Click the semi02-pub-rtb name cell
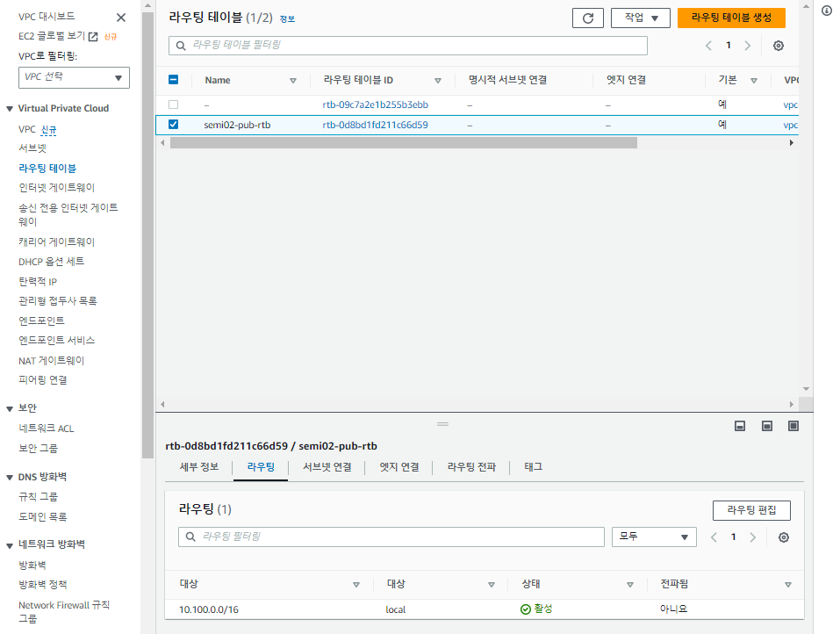 pyautogui.click(x=237, y=125)
